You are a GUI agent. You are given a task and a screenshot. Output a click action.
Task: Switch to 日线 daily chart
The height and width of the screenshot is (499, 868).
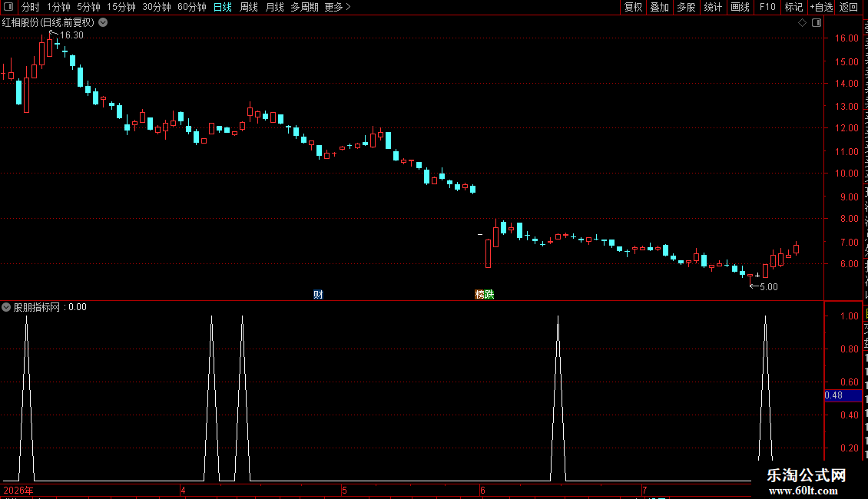(223, 7)
